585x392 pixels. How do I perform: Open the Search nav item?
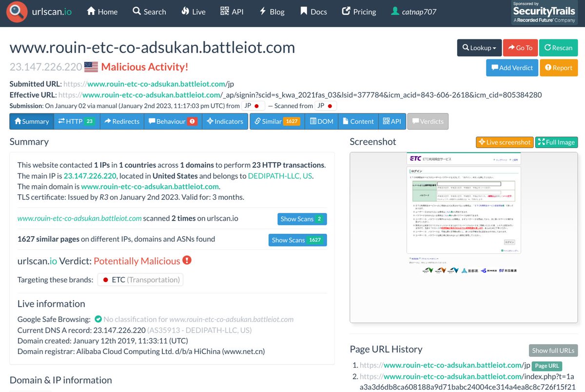[x=149, y=12]
